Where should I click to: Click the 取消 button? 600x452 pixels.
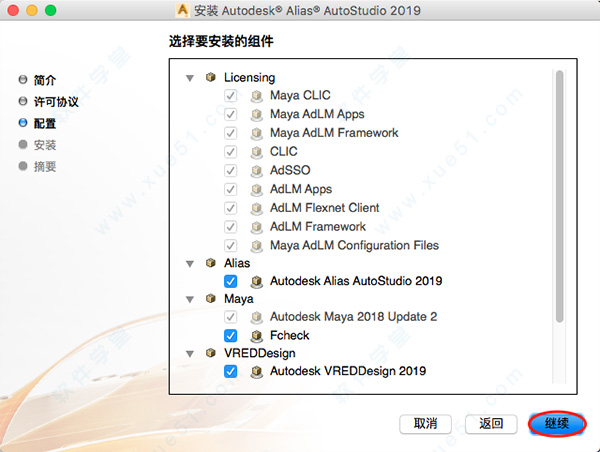[x=425, y=424]
